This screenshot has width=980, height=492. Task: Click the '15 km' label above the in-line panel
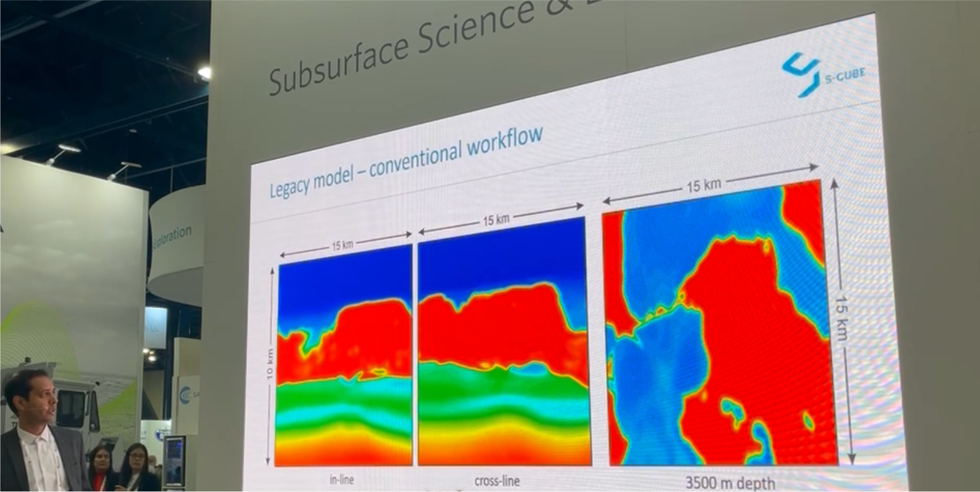point(342,245)
